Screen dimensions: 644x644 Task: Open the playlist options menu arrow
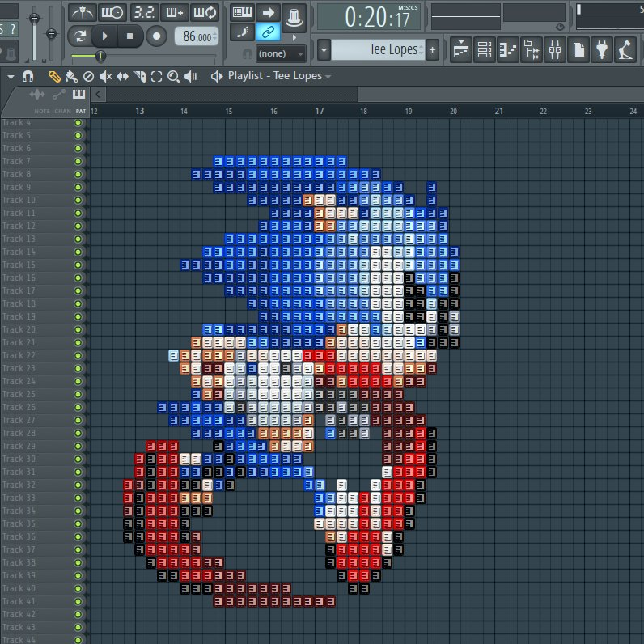click(11, 76)
